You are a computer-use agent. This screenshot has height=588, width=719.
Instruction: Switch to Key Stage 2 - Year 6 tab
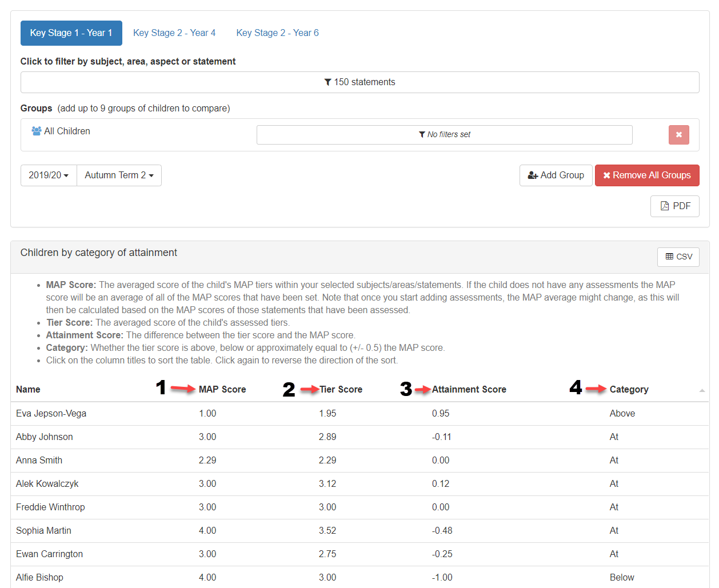tap(278, 33)
